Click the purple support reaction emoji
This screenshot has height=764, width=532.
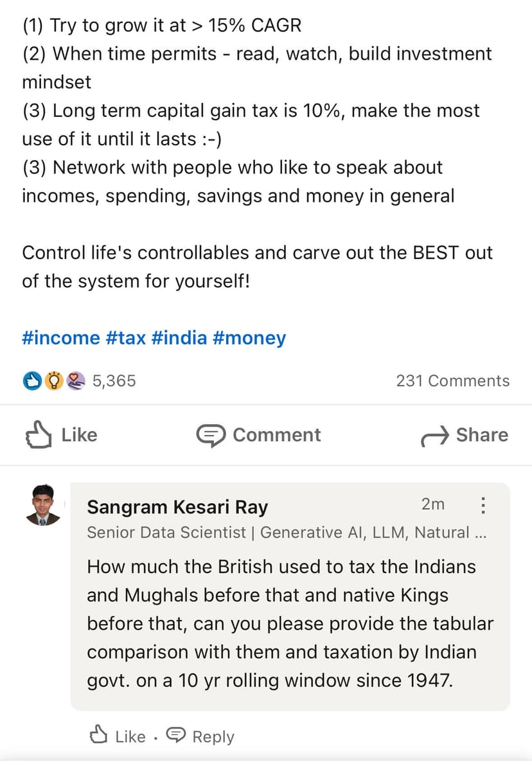(x=76, y=381)
